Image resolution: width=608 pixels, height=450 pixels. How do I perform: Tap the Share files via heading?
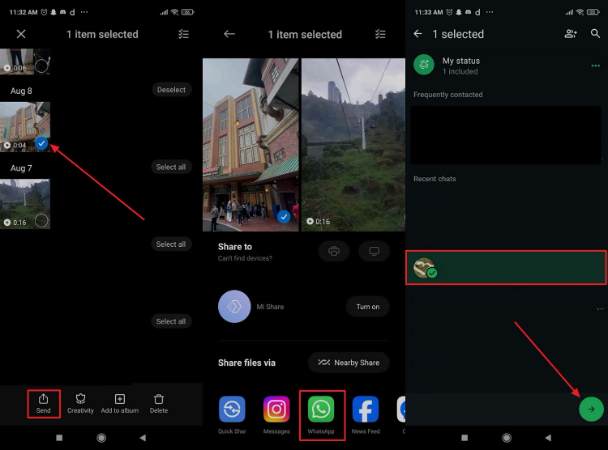click(x=247, y=363)
